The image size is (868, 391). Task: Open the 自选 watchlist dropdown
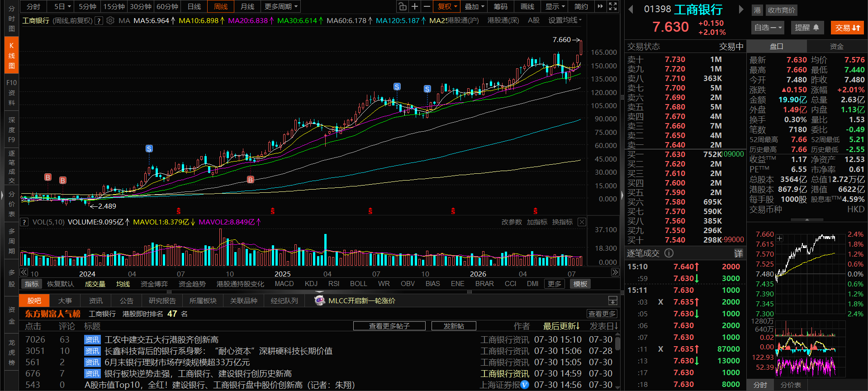click(x=768, y=28)
